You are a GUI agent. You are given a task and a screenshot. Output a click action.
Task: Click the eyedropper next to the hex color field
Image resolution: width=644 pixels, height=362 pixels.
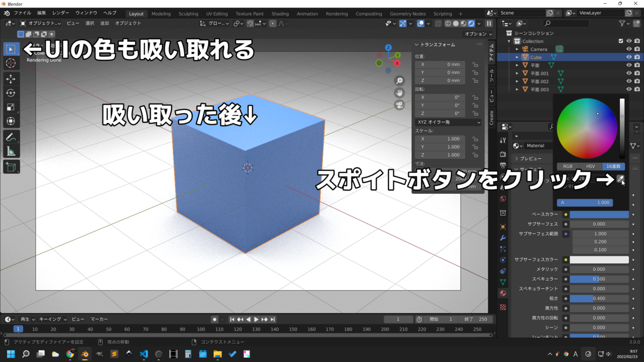coord(620,178)
